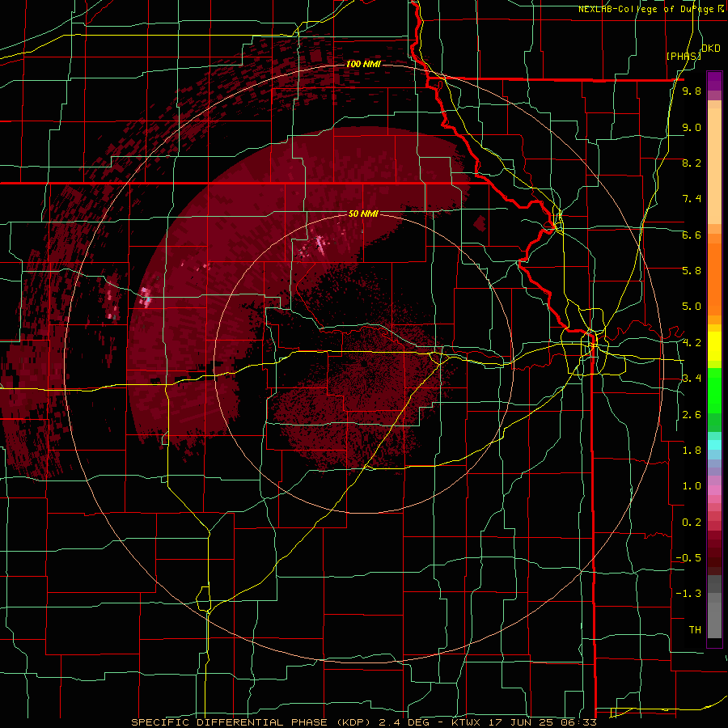Pick the pink color bar segment near 1.0
Viewport: 728px width, 728px height.
point(714,490)
